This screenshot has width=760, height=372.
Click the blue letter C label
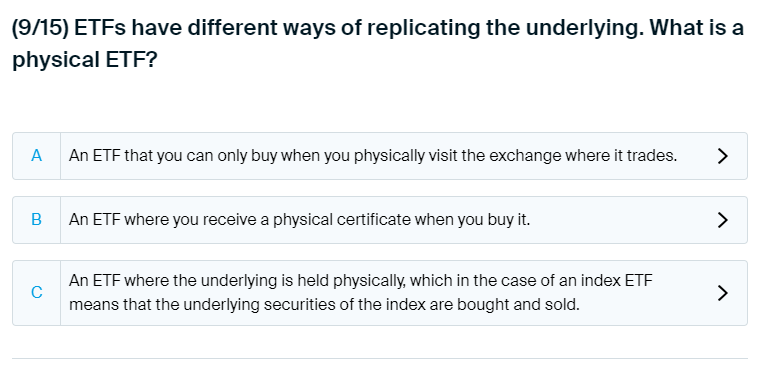point(36,293)
